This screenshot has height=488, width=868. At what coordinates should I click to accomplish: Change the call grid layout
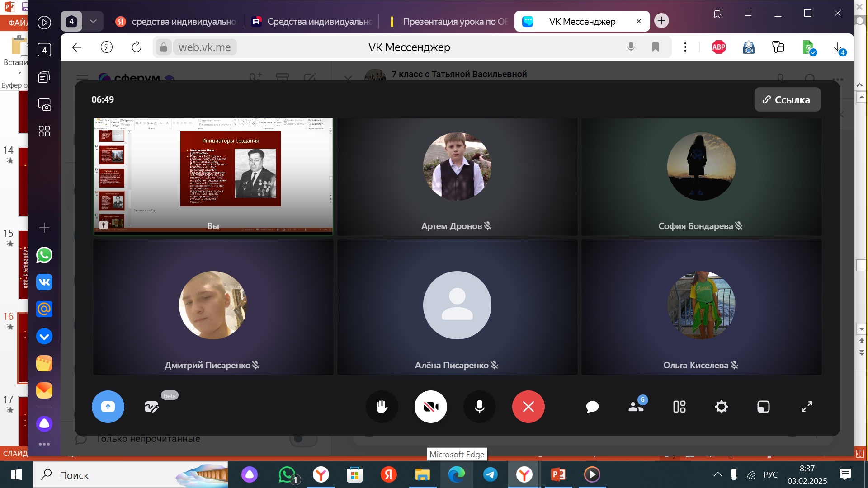[x=679, y=407]
